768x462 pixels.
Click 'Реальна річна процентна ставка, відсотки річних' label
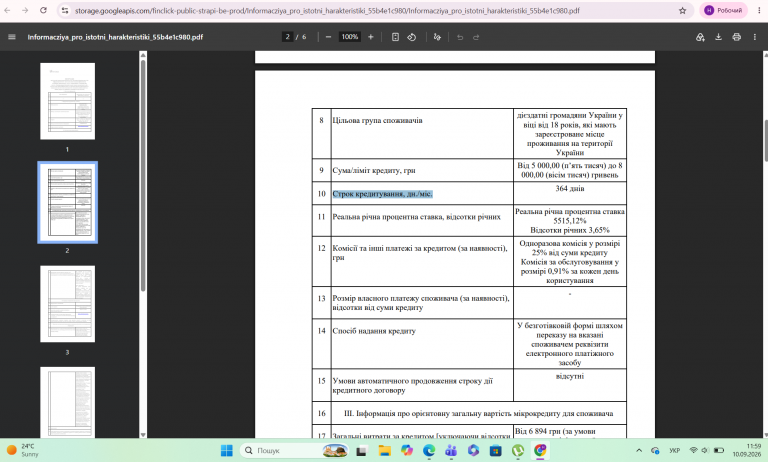point(416,217)
